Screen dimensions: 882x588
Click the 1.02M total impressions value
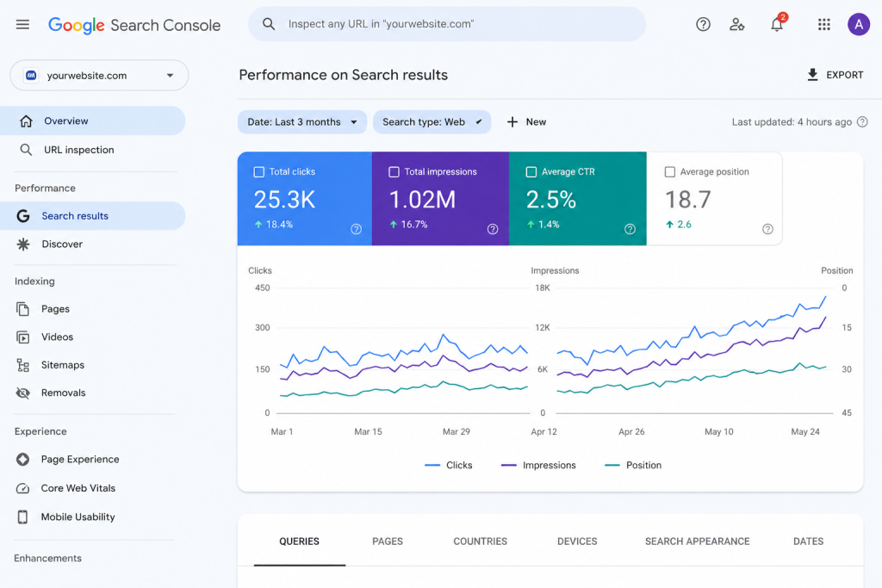pyautogui.click(x=422, y=200)
